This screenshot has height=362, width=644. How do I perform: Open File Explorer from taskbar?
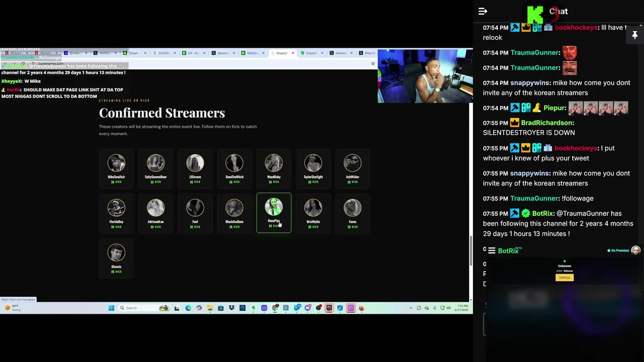[x=210, y=308]
